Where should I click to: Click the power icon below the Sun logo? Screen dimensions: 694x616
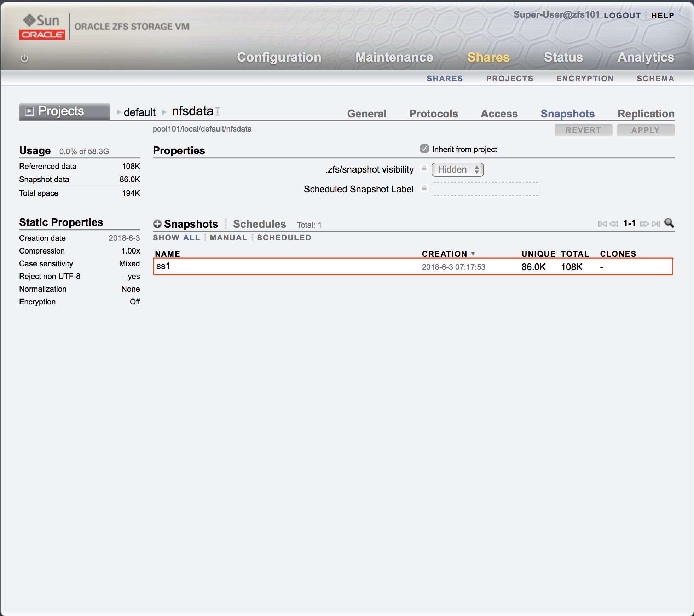click(x=24, y=58)
